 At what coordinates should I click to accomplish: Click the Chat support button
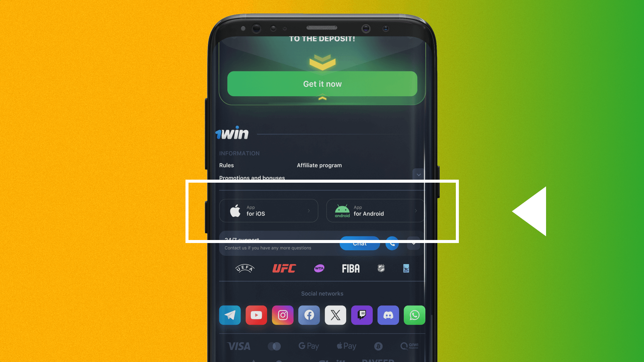pos(360,243)
